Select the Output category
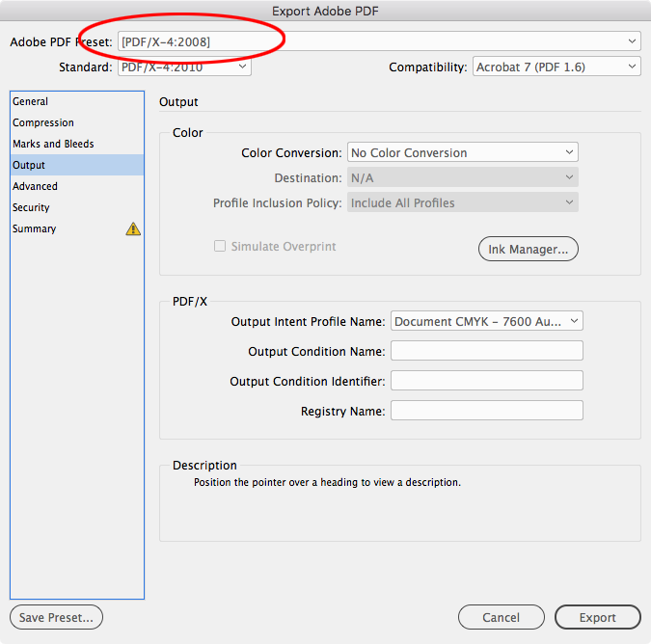The width and height of the screenshot is (651, 644). 77,165
